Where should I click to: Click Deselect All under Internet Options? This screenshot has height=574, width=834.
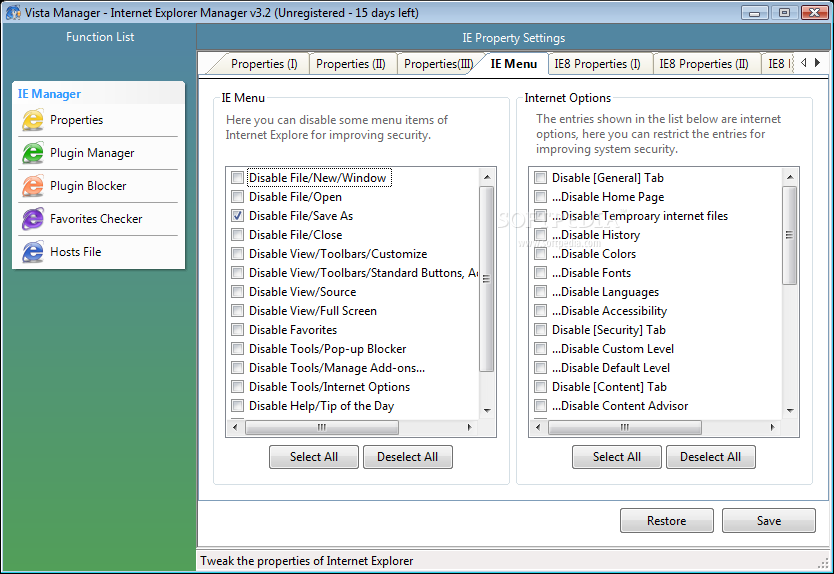pos(711,457)
